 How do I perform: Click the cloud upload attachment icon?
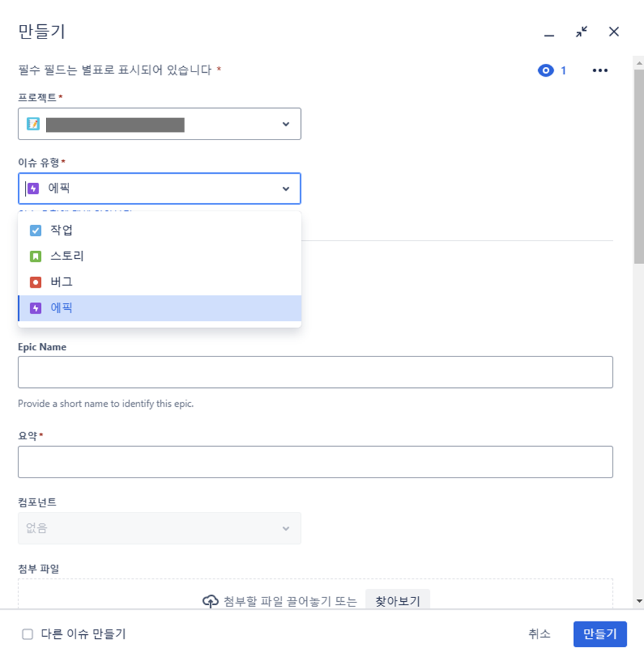(210, 602)
